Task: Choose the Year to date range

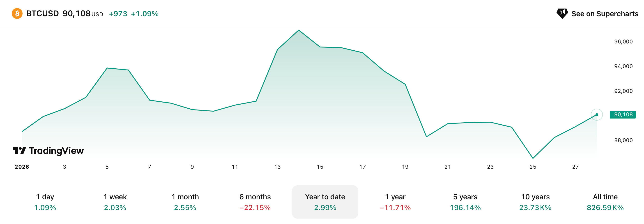Action: click(x=325, y=202)
